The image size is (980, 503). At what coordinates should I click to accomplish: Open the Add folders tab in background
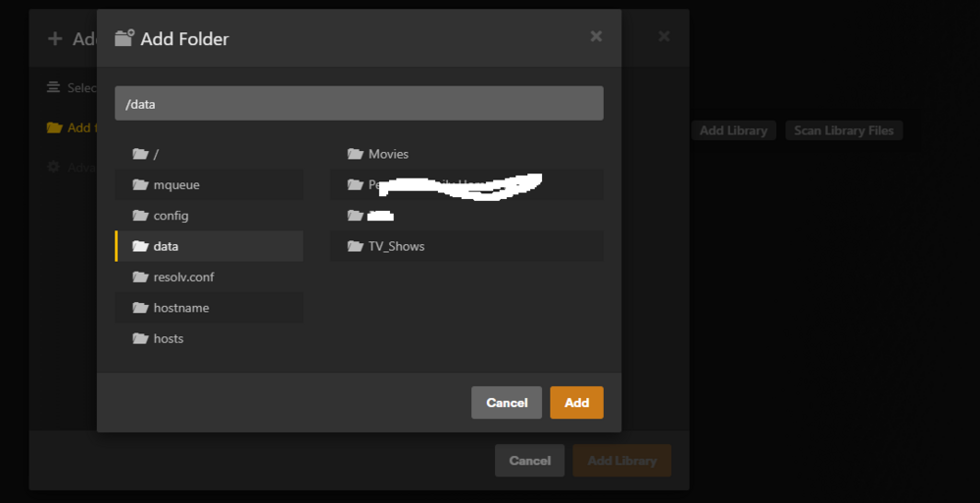pyautogui.click(x=72, y=127)
